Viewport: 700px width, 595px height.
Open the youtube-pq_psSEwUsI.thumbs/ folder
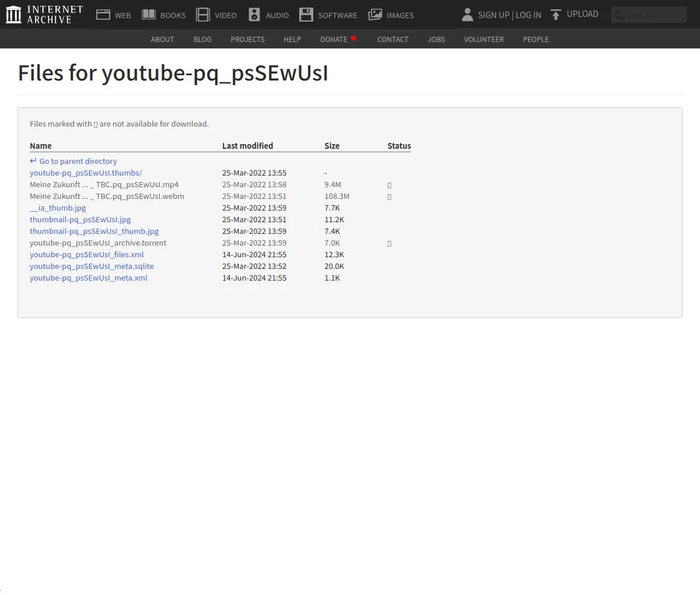(86, 173)
